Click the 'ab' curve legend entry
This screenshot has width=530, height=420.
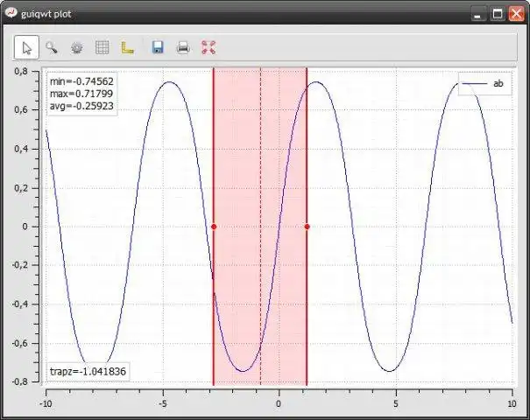(x=484, y=84)
